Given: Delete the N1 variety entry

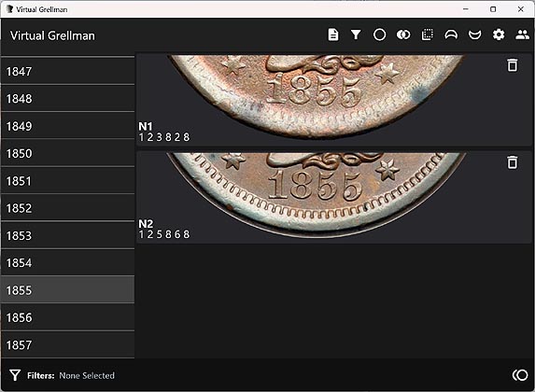Looking at the screenshot, I should click(513, 65).
